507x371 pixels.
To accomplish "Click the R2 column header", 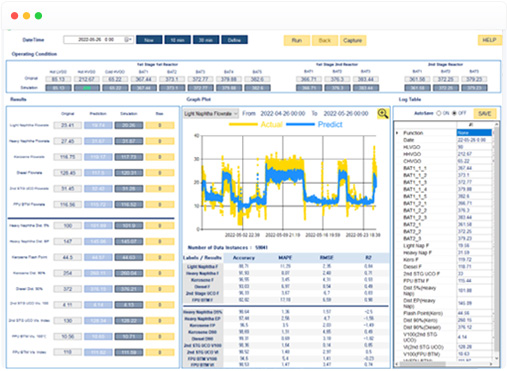I will pyautogui.click(x=368, y=258).
